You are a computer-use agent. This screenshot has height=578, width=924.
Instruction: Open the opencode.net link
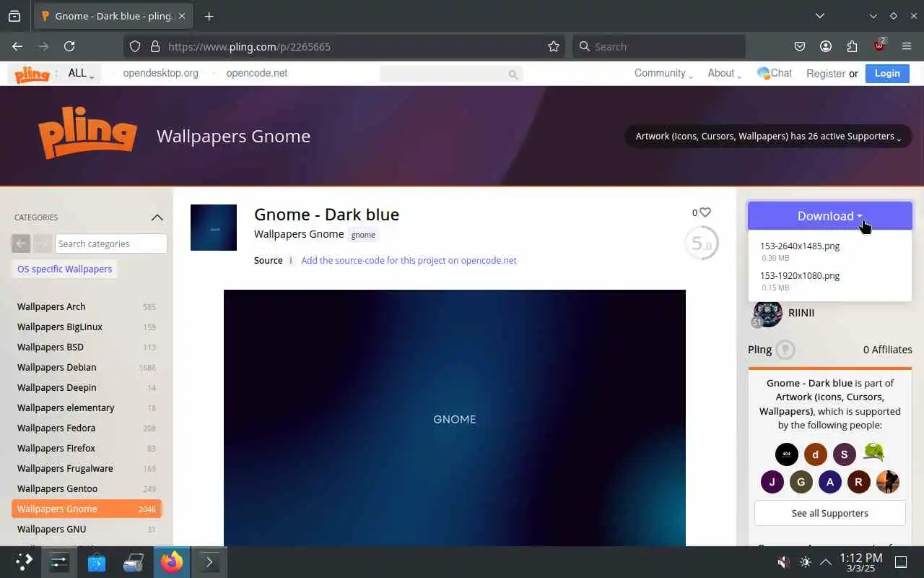(x=256, y=73)
